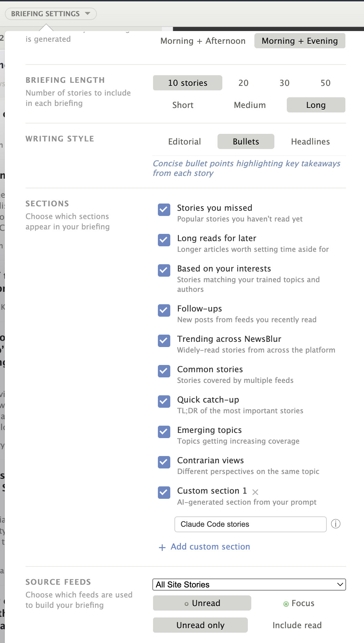Select the green Focus filter option

[299, 603]
